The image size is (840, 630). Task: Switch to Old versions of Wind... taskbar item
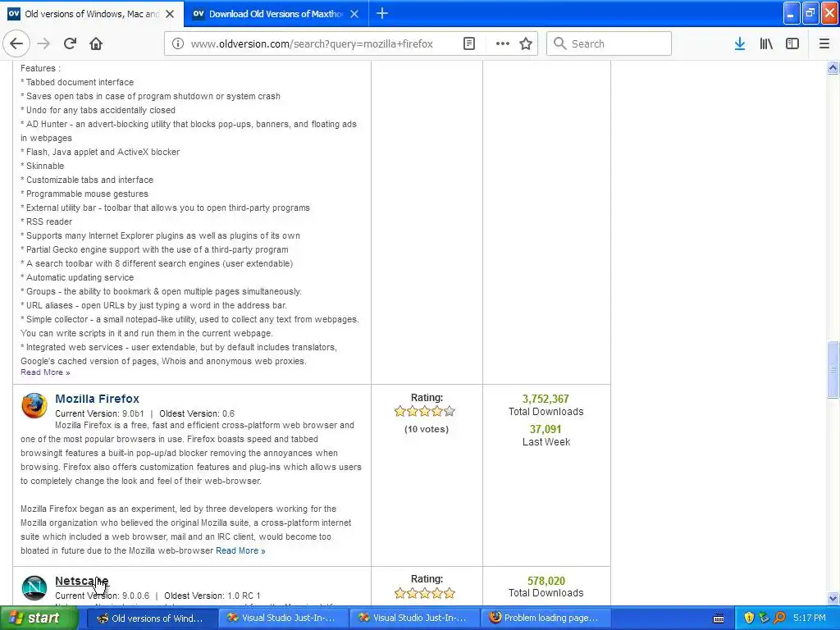[152, 619]
